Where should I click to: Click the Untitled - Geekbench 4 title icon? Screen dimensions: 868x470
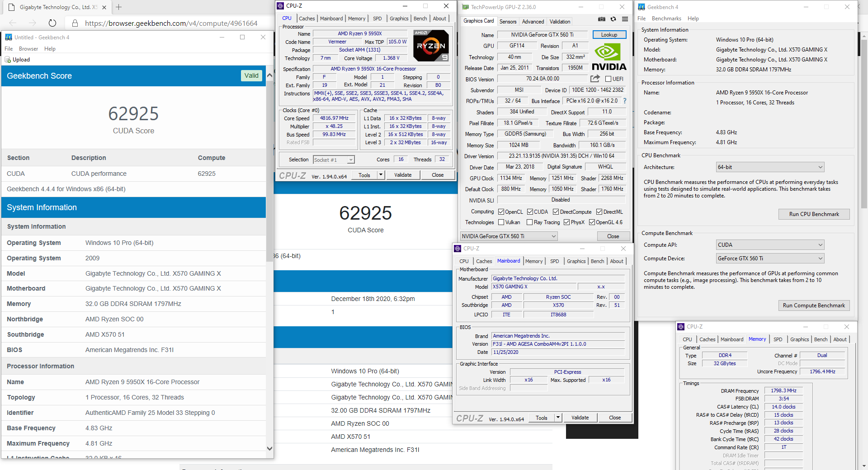pos(9,38)
